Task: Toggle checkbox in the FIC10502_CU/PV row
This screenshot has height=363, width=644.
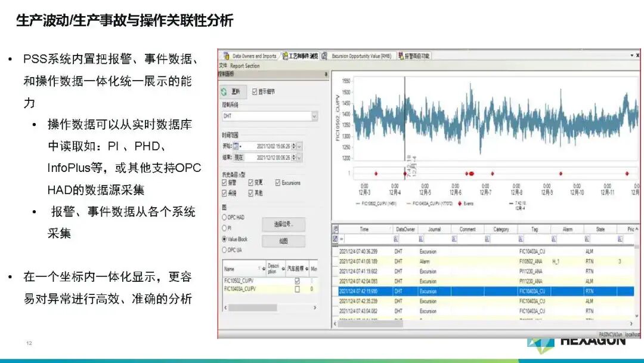Action: [x=298, y=281]
